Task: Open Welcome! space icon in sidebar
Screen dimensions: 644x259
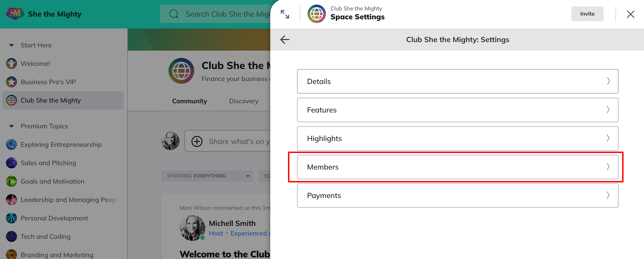Action: [x=11, y=63]
